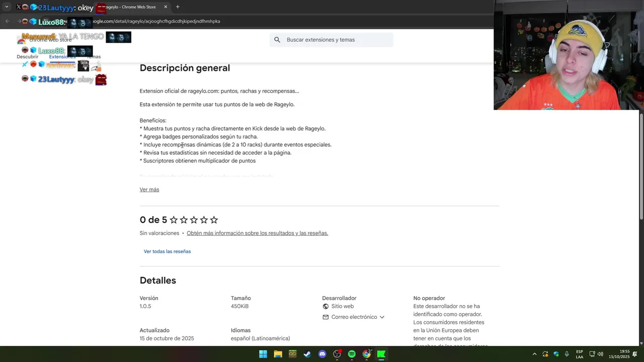Image resolution: width=644 pixels, height=362 pixels.
Task: Click the language 'español (Latinoamérica)'
Action: click(261, 338)
